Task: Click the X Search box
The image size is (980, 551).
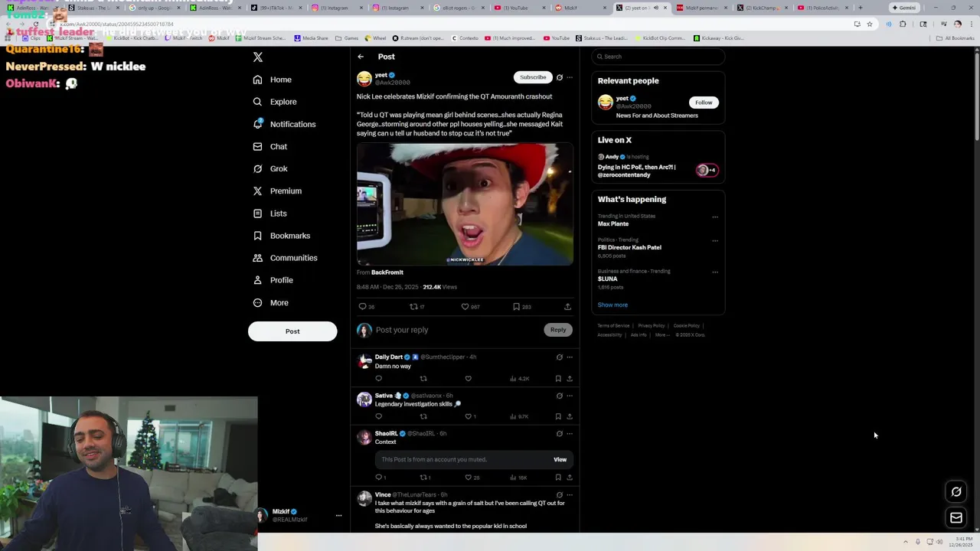Action: (658, 57)
